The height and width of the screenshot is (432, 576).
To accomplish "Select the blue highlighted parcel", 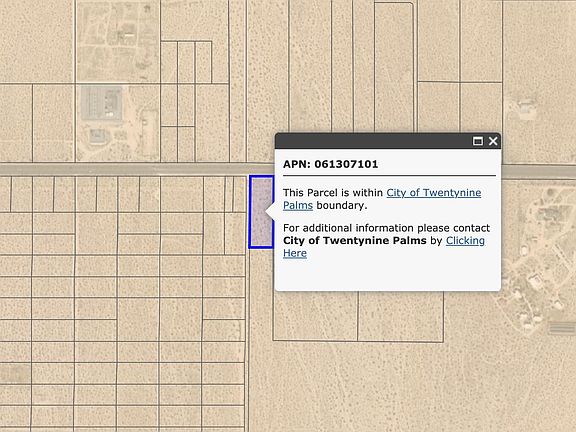I will 261,212.
